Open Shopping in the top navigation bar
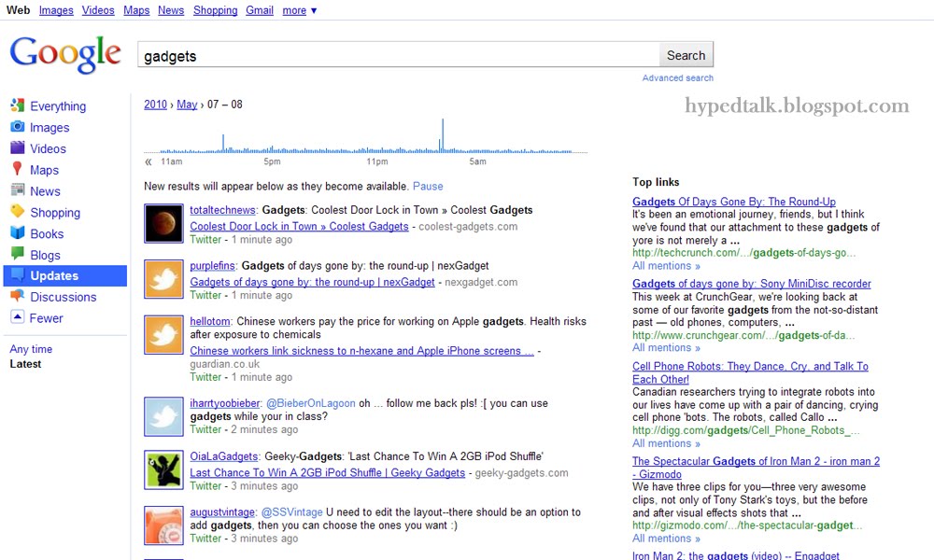Image resolution: width=934 pixels, height=560 pixels. coord(215,10)
